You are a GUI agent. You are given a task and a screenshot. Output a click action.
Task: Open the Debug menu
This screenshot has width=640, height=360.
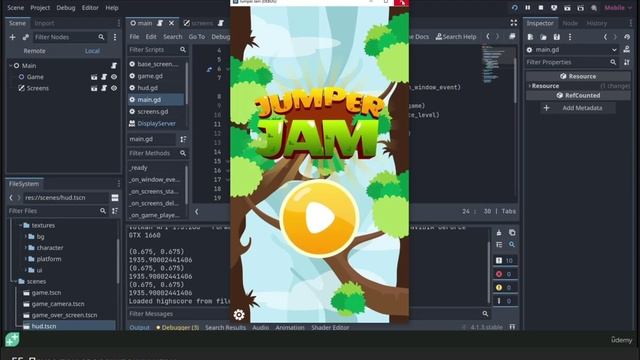[66, 8]
